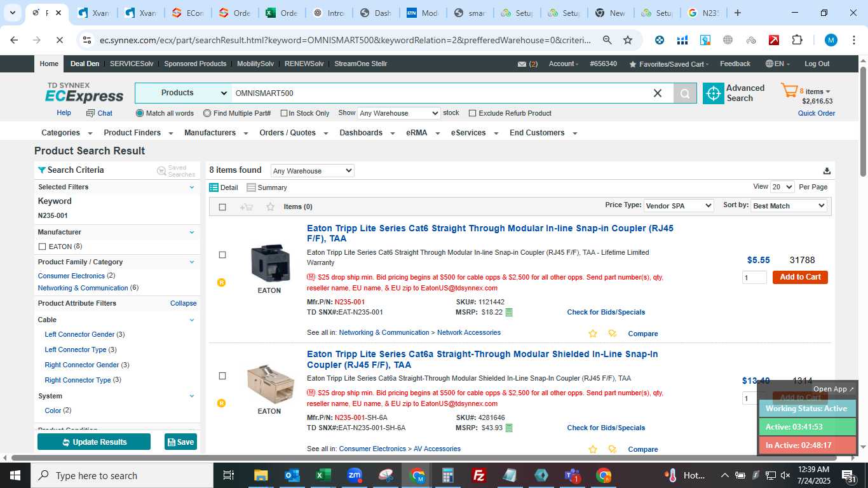Toggle select-all items checkbox

222,207
